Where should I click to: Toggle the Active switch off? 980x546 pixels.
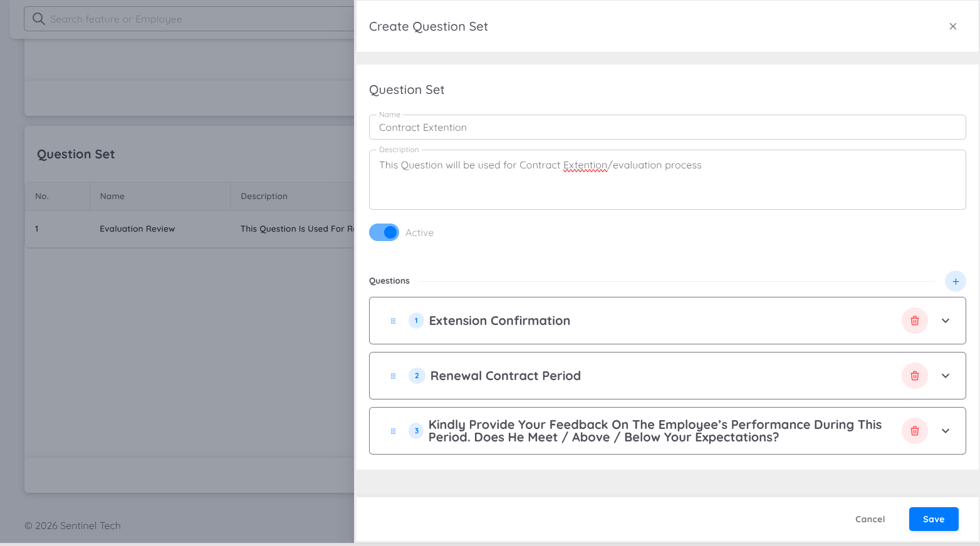(x=383, y=232)
